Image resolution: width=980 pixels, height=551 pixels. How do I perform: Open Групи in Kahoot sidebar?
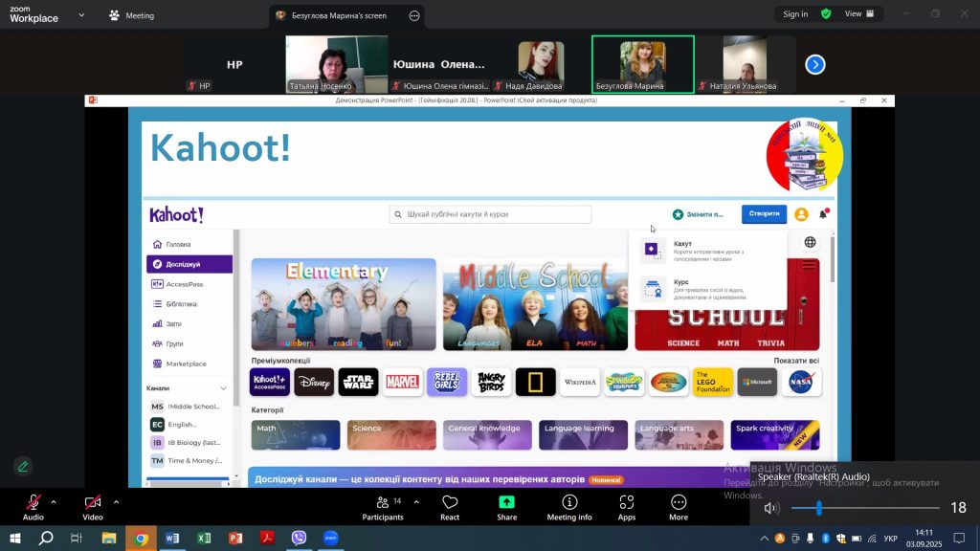(189, 343)
